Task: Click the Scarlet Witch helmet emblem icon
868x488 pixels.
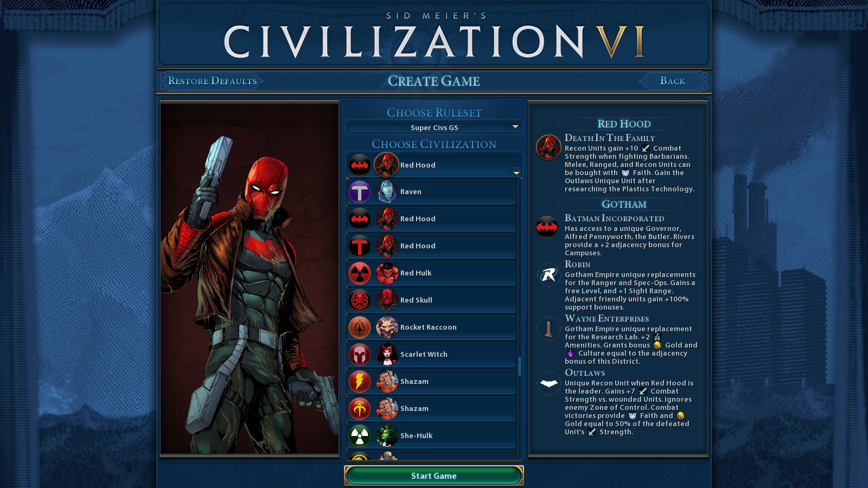Action: click(360, 355)
